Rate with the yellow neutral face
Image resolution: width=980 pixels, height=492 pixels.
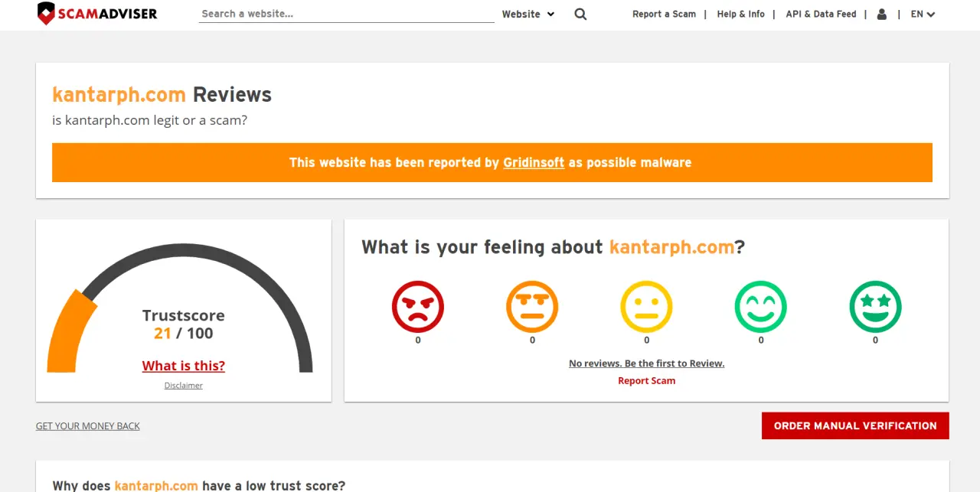point(646,306)
